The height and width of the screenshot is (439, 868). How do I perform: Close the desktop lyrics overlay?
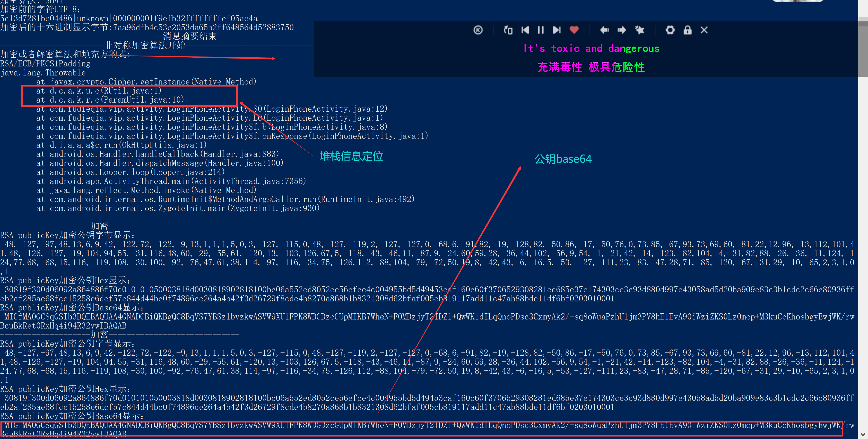click(x=704, y=30)
